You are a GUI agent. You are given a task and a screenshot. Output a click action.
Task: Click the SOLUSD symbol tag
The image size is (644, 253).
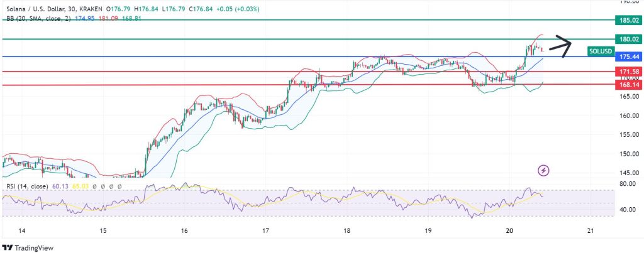600,51
